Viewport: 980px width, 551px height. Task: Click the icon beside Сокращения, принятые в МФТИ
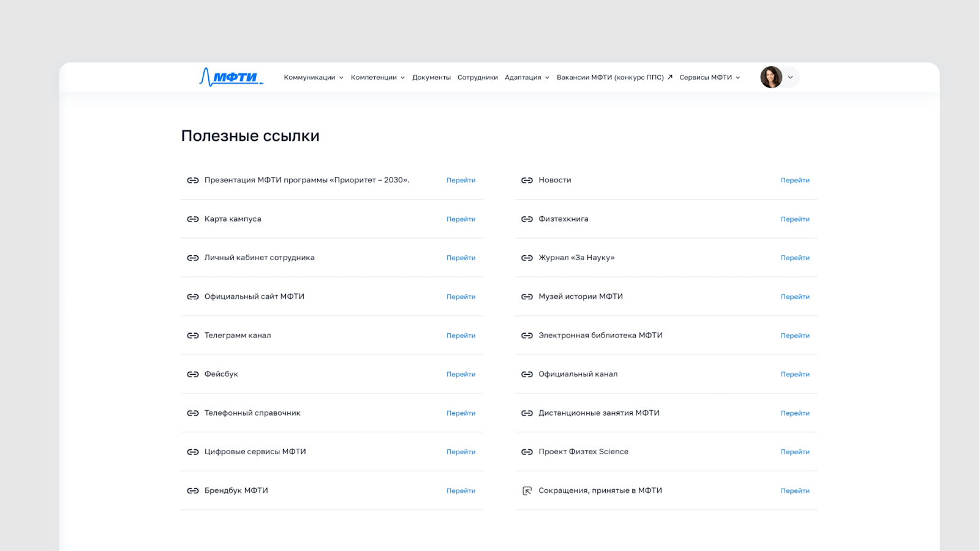coord(527,490)
